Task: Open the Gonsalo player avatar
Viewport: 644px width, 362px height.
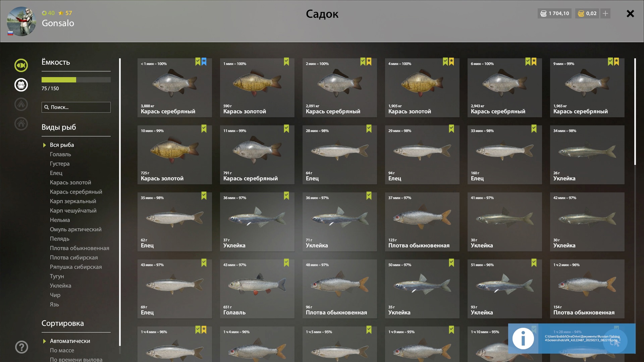Action: coord(21,21)
